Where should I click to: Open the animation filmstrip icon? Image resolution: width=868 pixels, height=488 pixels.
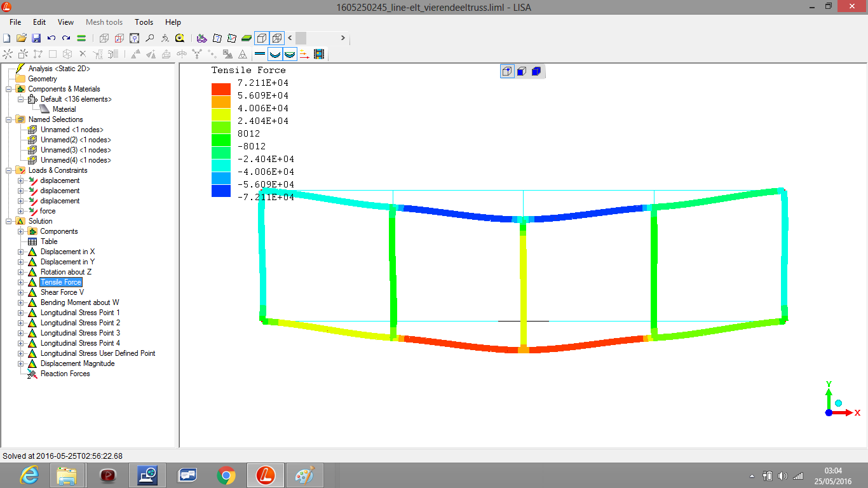pyautogui.click(x=318, y=55)
